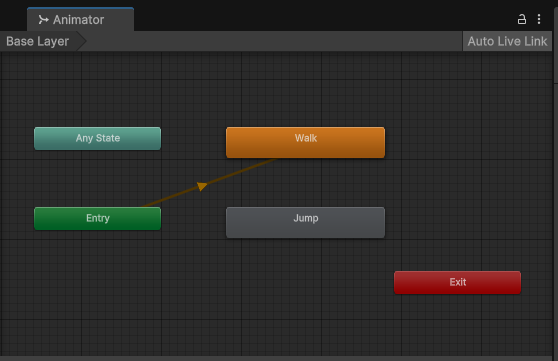Screen dimensions: 558x361
Task: Toggle the Animator window lock icon
Action: tap(522, 19)
